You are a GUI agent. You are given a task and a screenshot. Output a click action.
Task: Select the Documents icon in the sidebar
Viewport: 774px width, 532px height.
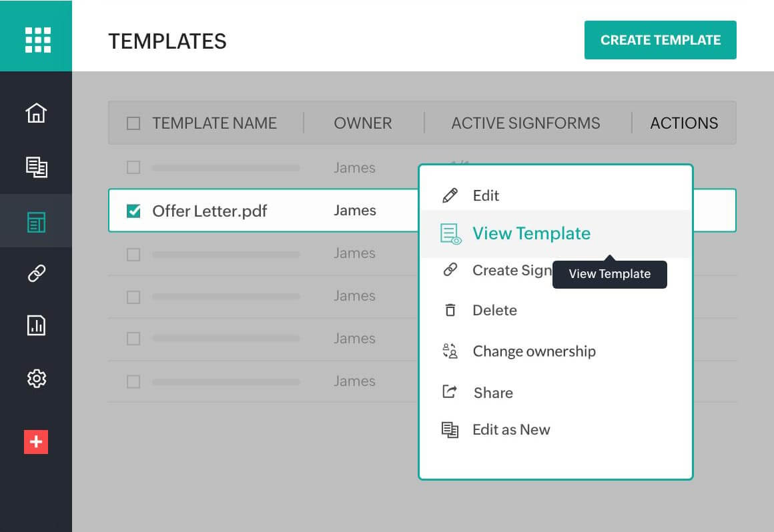(x=36, y=168)
